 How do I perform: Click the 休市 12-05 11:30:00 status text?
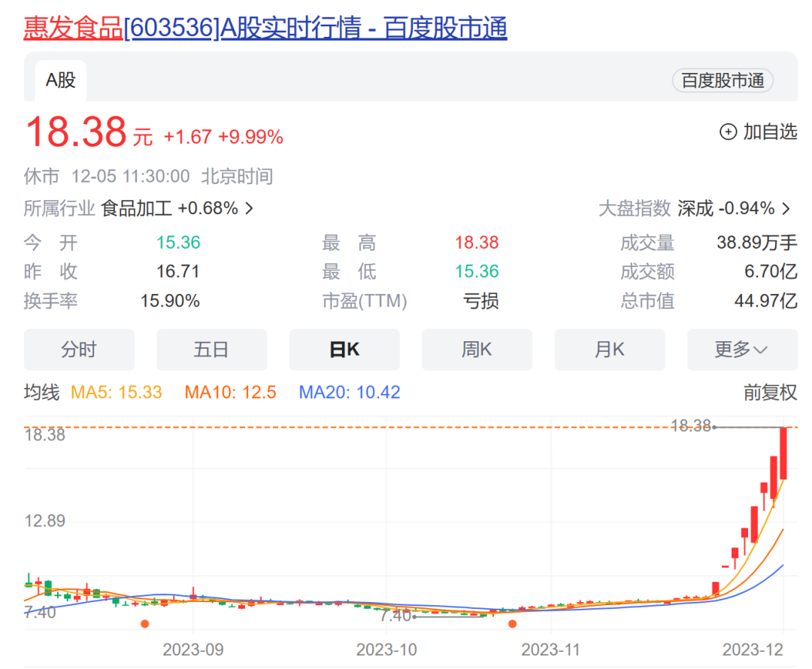(x=148, y=177)
